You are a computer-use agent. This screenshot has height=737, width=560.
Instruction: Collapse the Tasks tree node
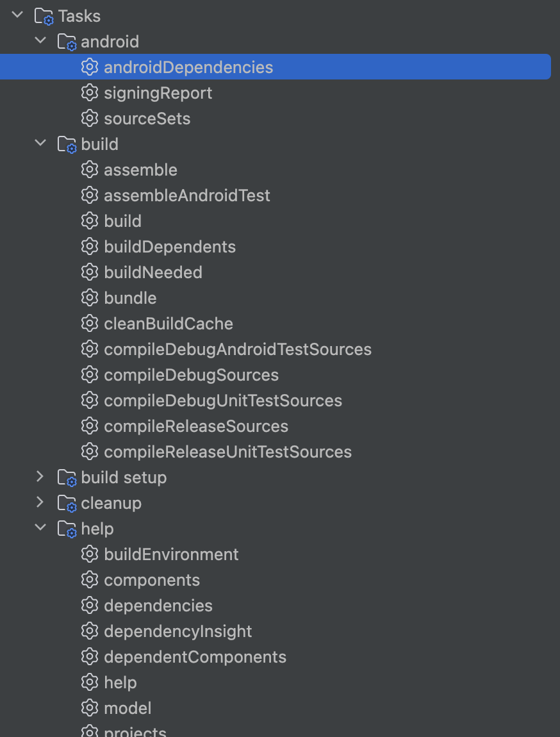[17, 15]
